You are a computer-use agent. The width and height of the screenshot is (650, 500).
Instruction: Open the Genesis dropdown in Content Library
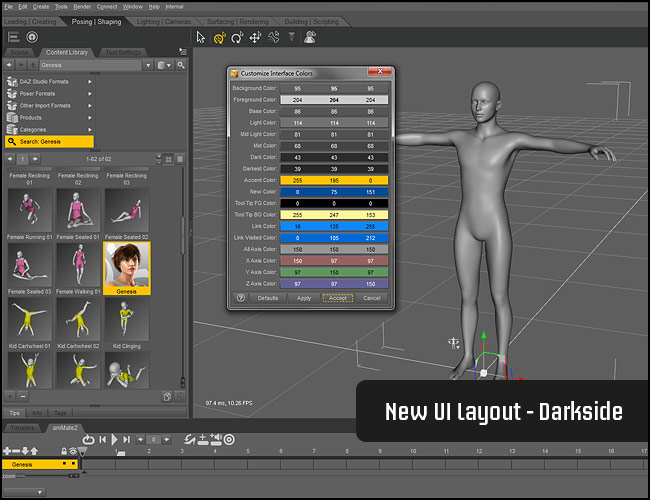(148, 65)
